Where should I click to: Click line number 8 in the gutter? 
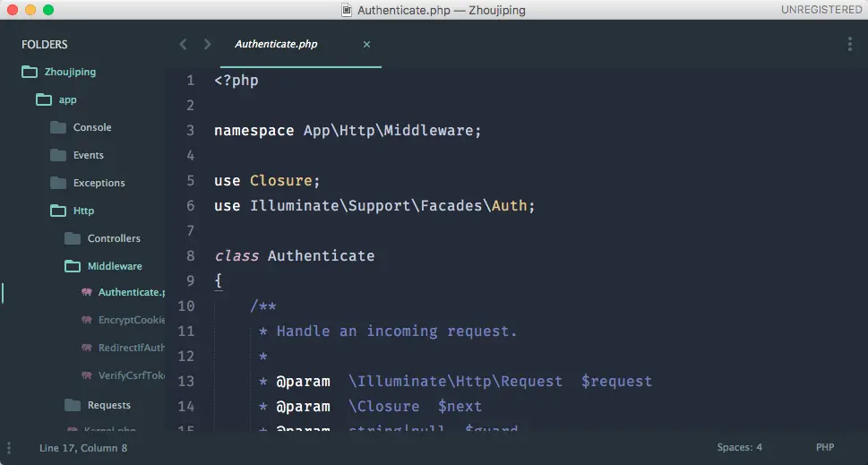tap(191, 255)
